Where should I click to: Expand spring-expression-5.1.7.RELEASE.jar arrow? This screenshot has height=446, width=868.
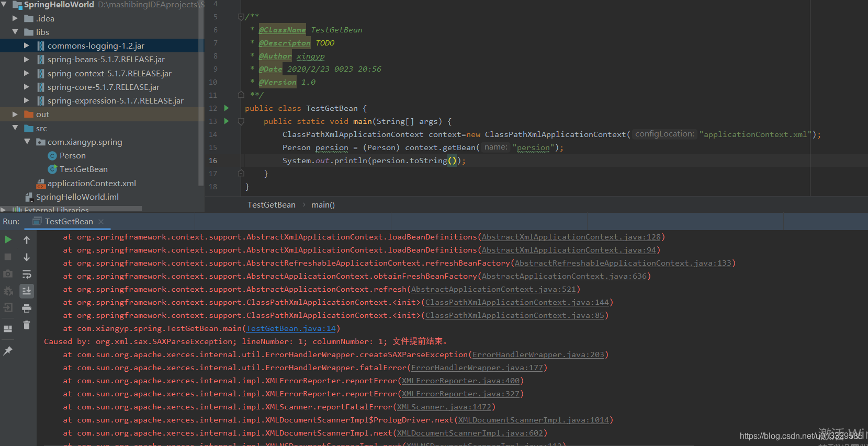click(x=27, y=100)
